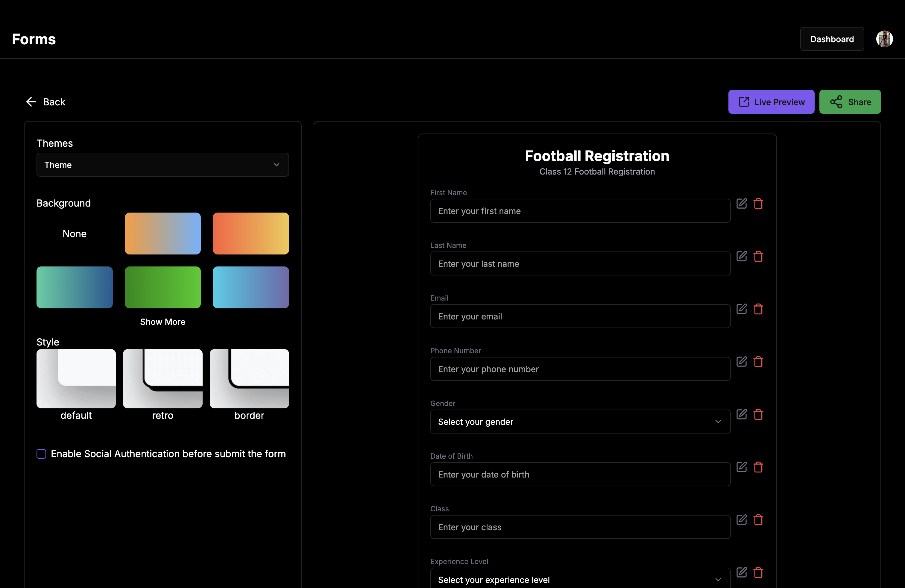Click edit icon for First Name field

(x=742, y=204)
